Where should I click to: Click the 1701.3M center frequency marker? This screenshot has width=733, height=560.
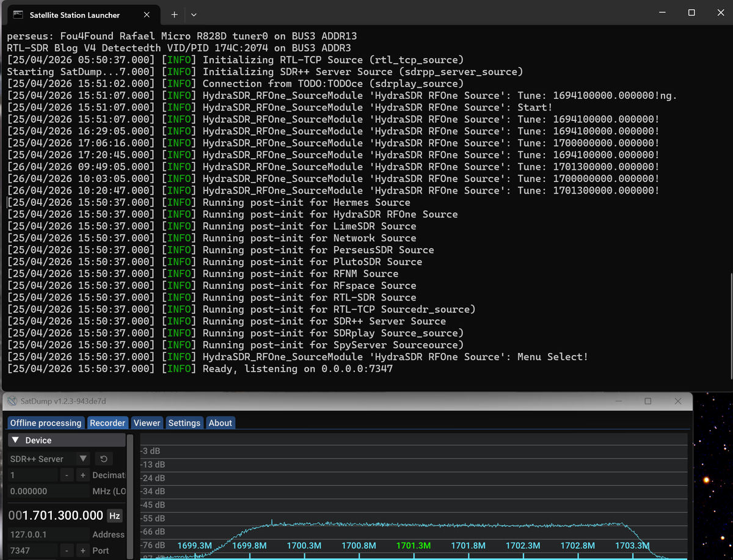(x=414, y=545)
